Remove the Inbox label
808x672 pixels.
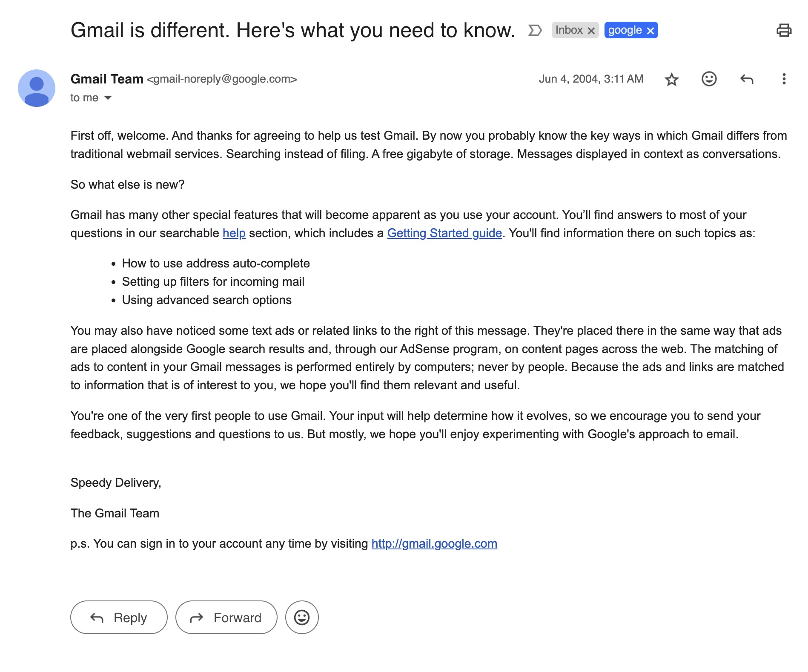[591, 31]
